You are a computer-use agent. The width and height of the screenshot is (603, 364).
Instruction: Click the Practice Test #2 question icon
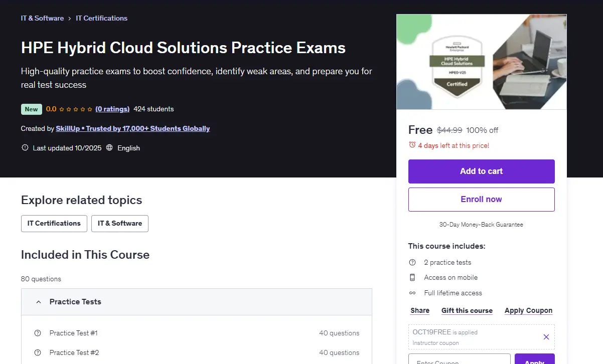(38, 352)
